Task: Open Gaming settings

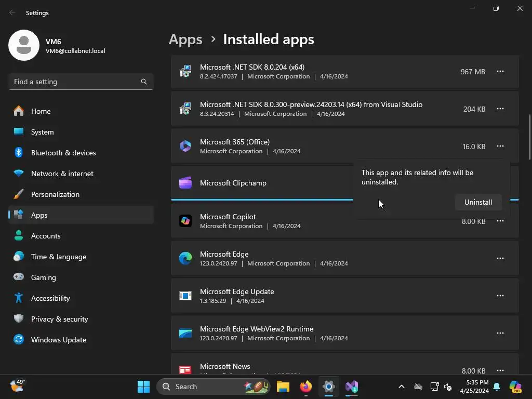Action: click(81, 277)
